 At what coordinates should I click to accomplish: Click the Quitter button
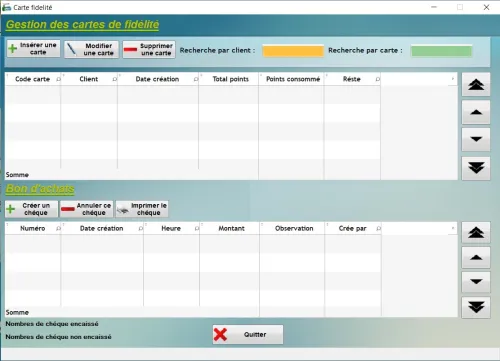[x=248, y=334]
